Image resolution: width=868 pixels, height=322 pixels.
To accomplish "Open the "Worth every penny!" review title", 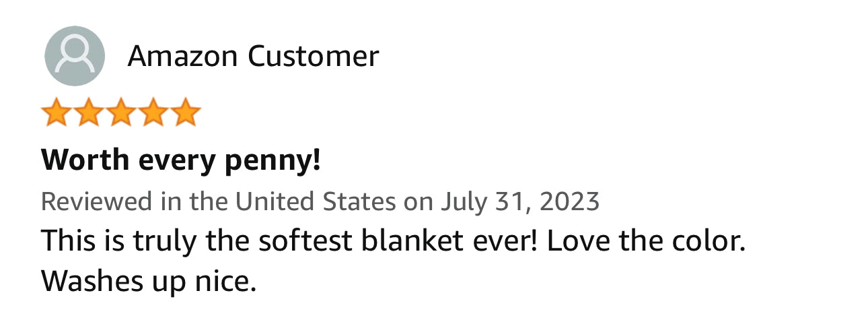I will [x=181, y=160].
